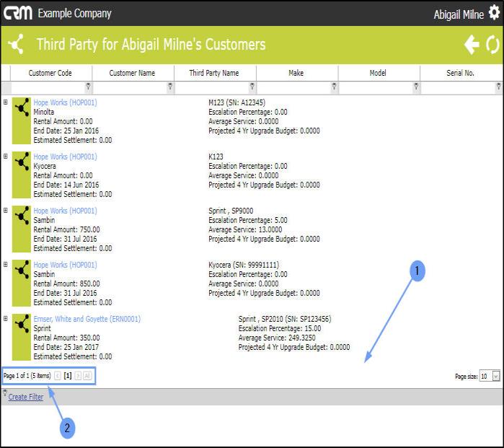The height and width of the screenshot is (448, 504).
Task: Go back using the white arrow
Action: pyautogui.click(x=472, y=45)
